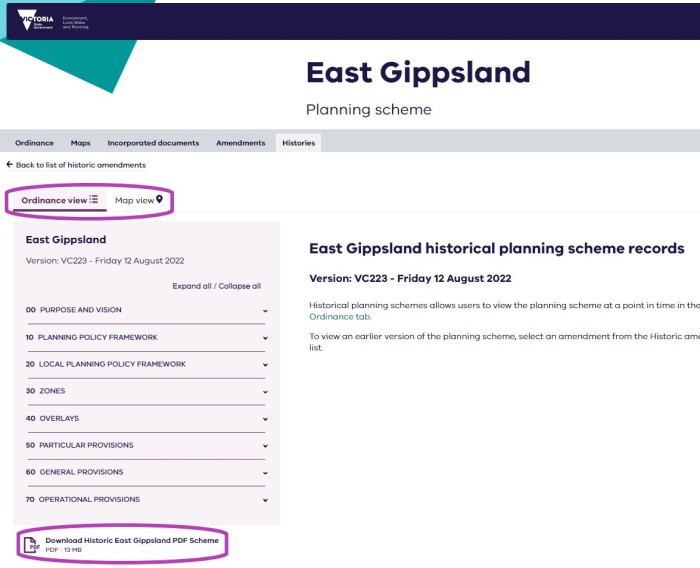Follow the green Ordinance tab link in the description
Image resolution: width=700 pixels, height=568 pixels.
[340, 317]
